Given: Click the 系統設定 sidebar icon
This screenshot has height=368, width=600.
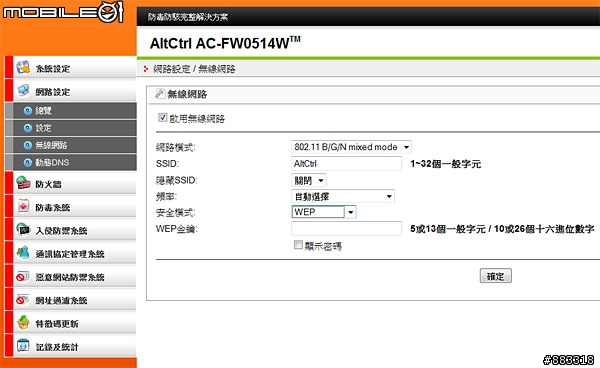Looking at the screenshot, I should (x=23, y=67).
